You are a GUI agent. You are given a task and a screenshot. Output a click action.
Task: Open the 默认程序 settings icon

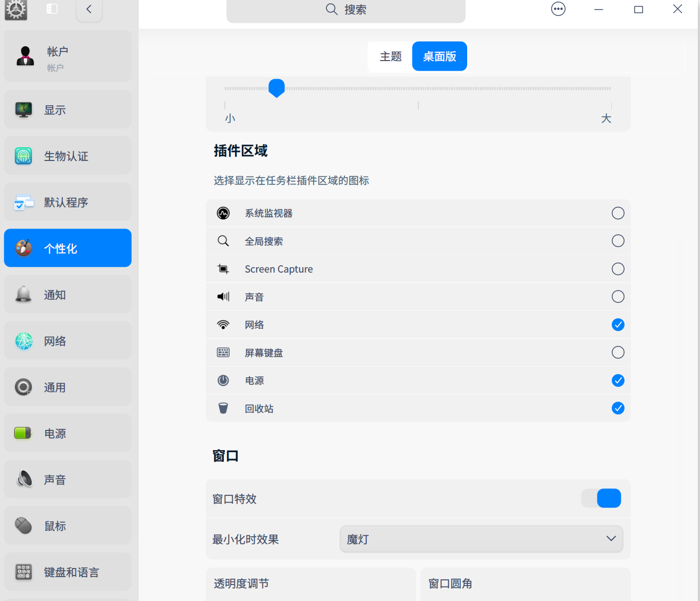point(23,202)
